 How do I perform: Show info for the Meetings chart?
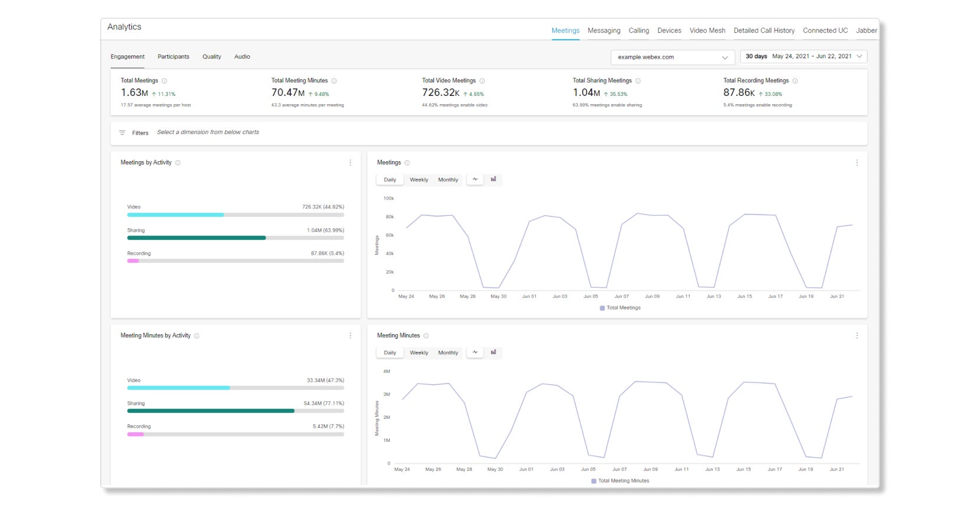407,163
